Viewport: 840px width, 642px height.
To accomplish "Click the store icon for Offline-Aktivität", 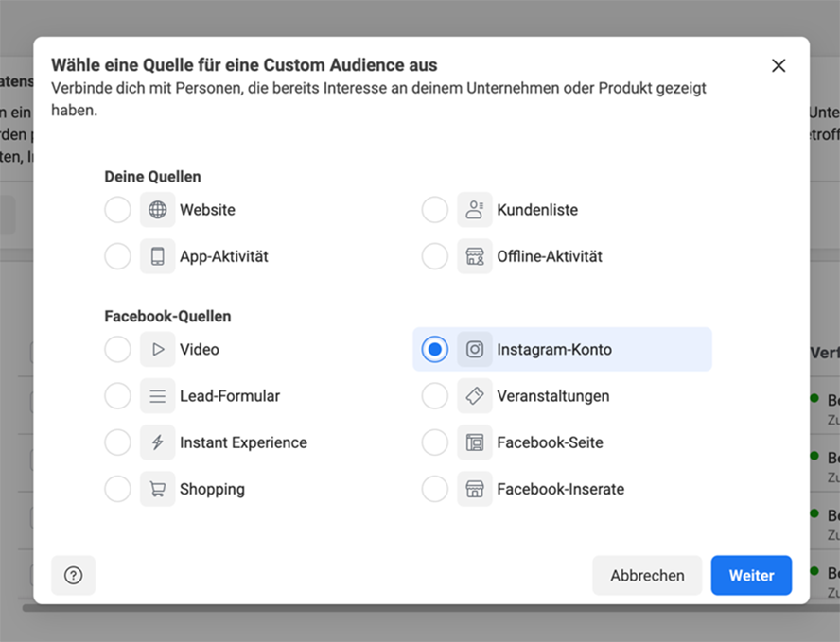I will (475, 256).
